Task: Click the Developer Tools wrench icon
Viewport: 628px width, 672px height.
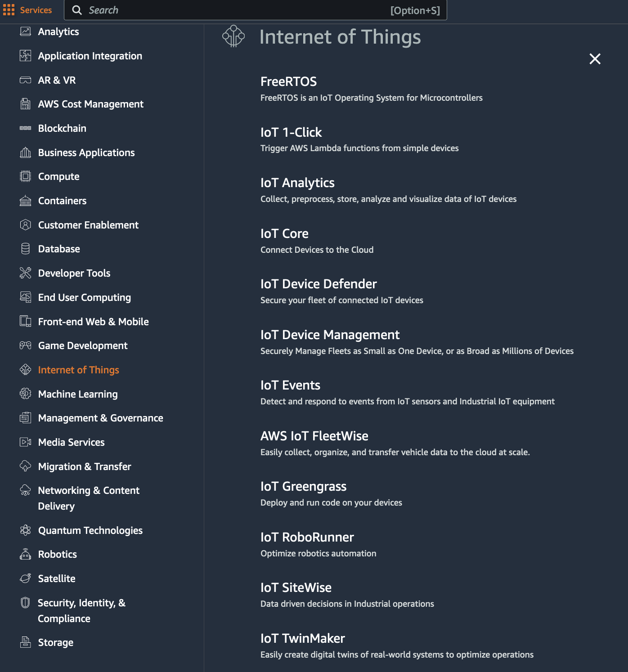Action: (26, 273)
